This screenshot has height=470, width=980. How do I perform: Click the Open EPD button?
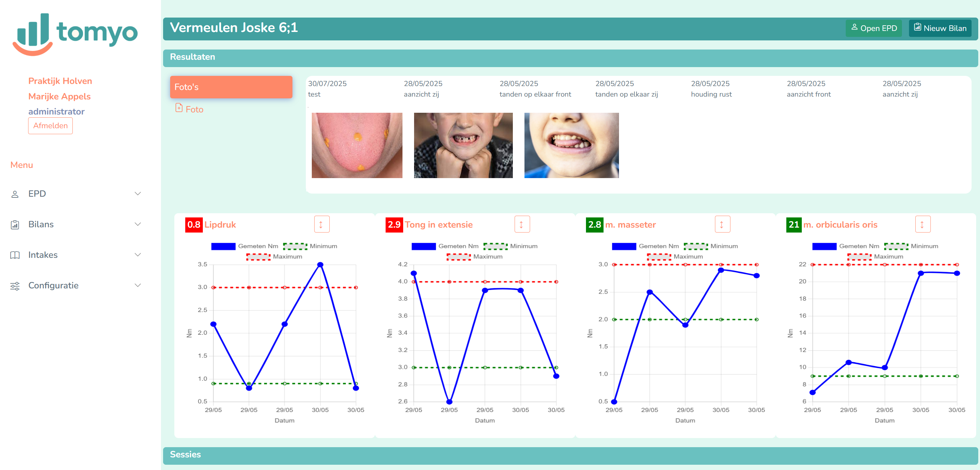pyautogui.click(x=873, y=28)
